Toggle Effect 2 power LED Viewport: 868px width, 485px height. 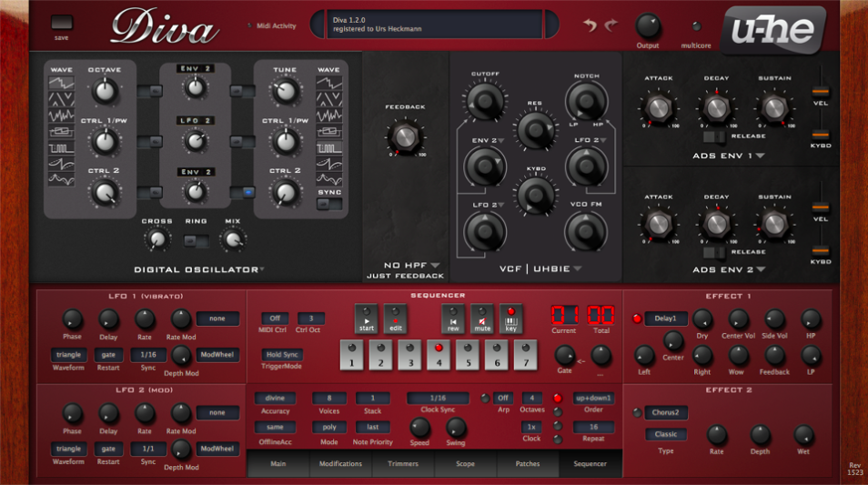point(637,412)
